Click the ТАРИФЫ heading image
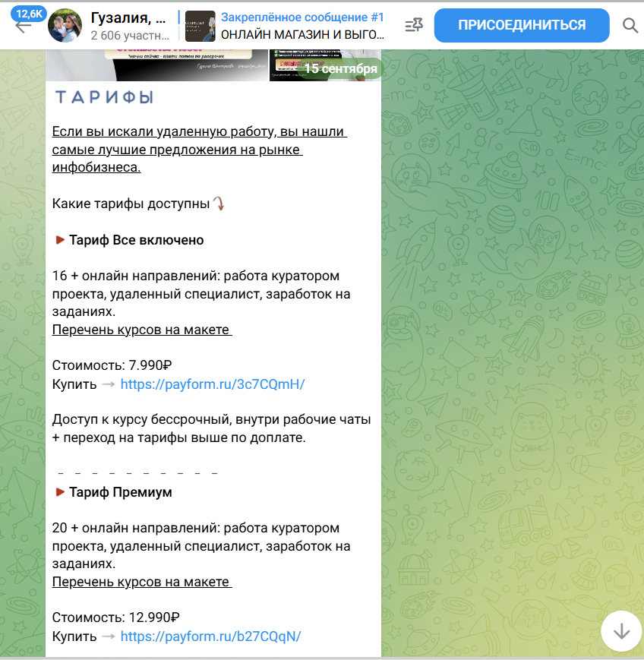This screenshot has width=644, height=660. (104, 97)
